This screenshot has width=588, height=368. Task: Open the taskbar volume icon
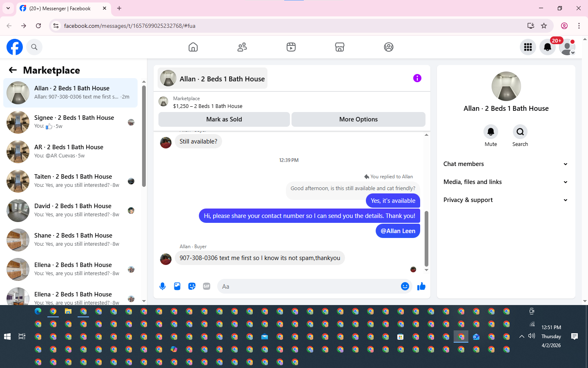pyautogui.click(x=531, y=336)
